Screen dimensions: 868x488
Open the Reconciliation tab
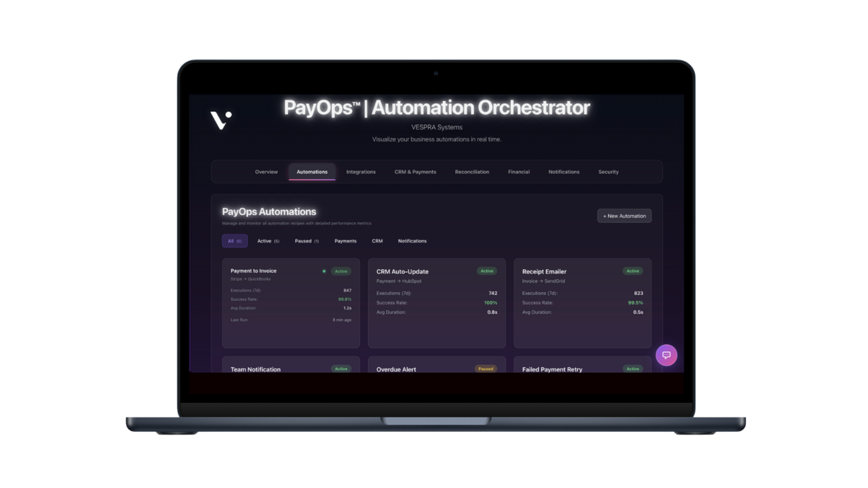coord(472,171)
